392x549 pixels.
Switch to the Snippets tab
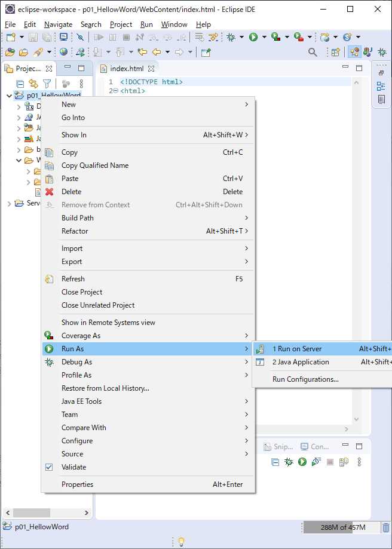click(278, 447)
